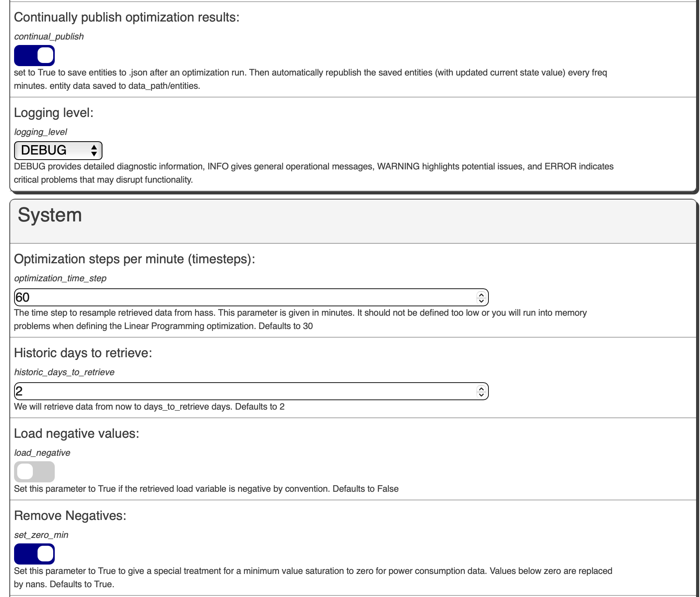
Task: Increase optimization time step with up arrow
Action: (481, 294)
